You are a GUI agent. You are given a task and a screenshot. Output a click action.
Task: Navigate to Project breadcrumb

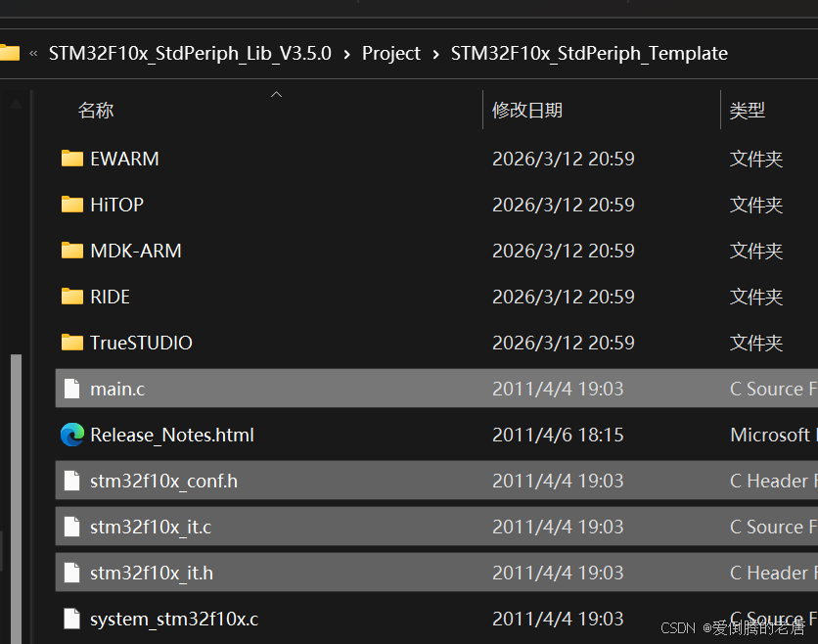(391, 53)
